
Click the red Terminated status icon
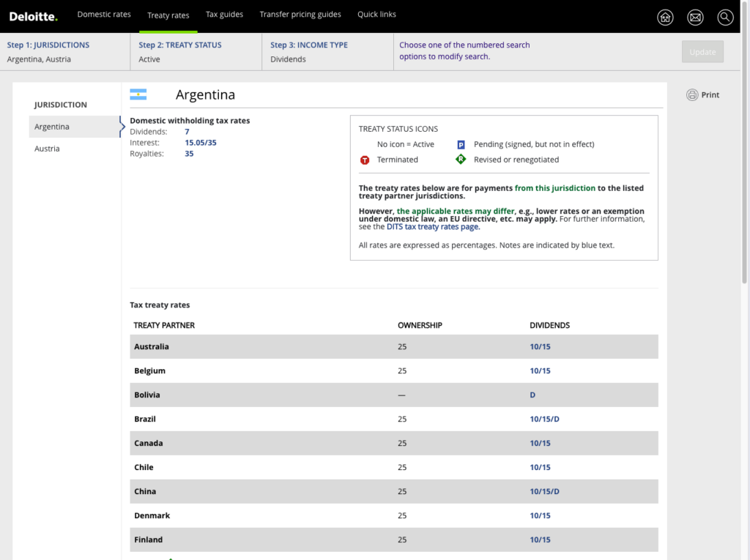point(365,160)
